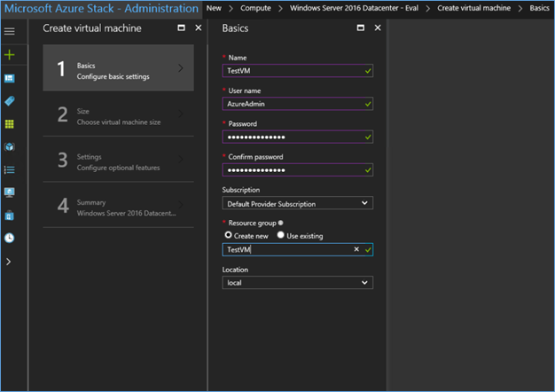Viewport: 555px width, 392px height.
Task: Click the green plus New icon
Action: (10, 55)
